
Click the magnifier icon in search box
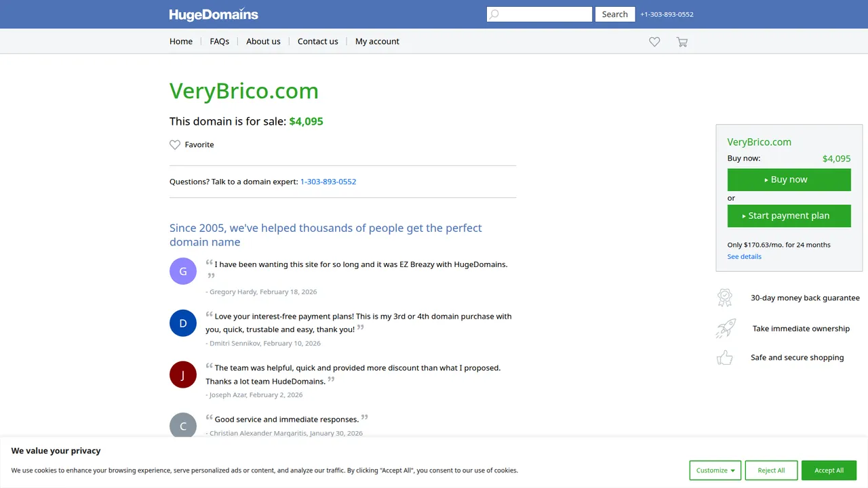[494, 14]
